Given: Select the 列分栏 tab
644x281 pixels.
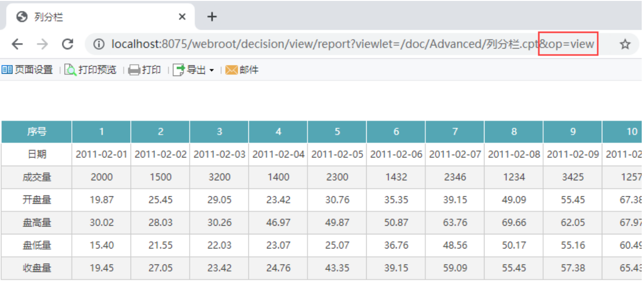Looking at the screenshot, I should tap(101, 17).
